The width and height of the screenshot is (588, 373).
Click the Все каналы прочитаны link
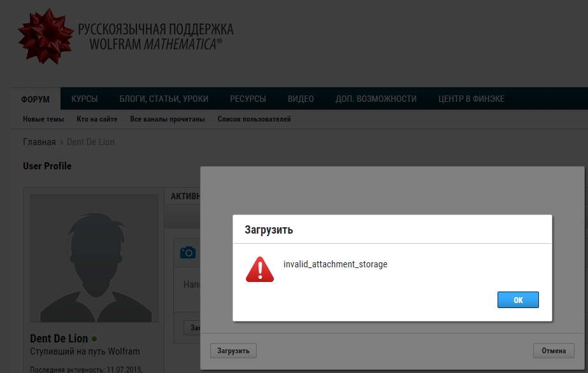coord(168,119)
